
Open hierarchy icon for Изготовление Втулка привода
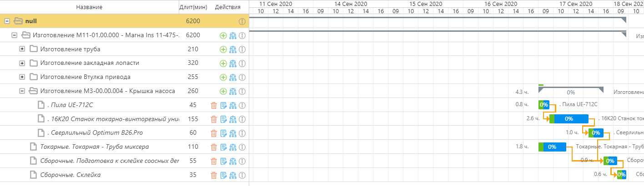click(233, 77)
